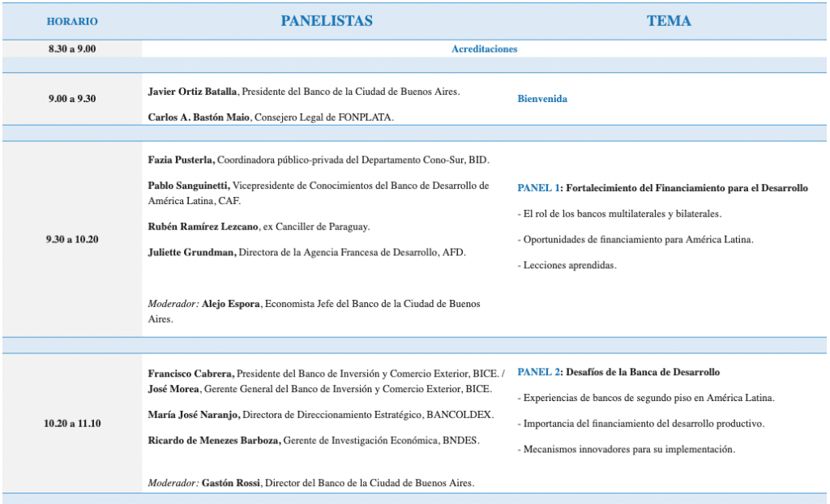Viewport: 830px width, 504px height.
Task: Click 'El rol de los bancos multilaterales' line
Action: pyautogui.click(x=619, y=214)
